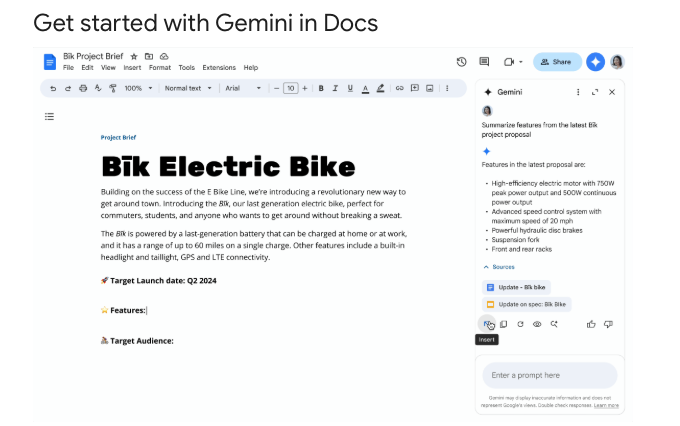
Task: Click the move to folder icon
Action: click(x=149, y=56)
